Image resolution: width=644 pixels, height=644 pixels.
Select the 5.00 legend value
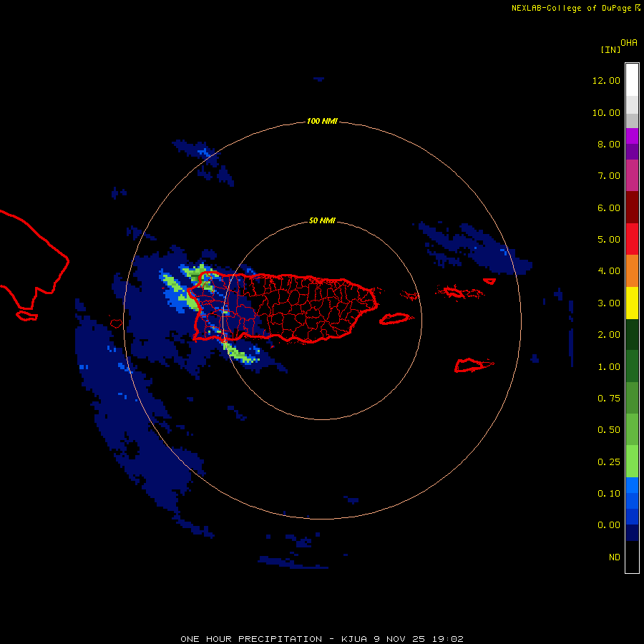coord(609,240)
